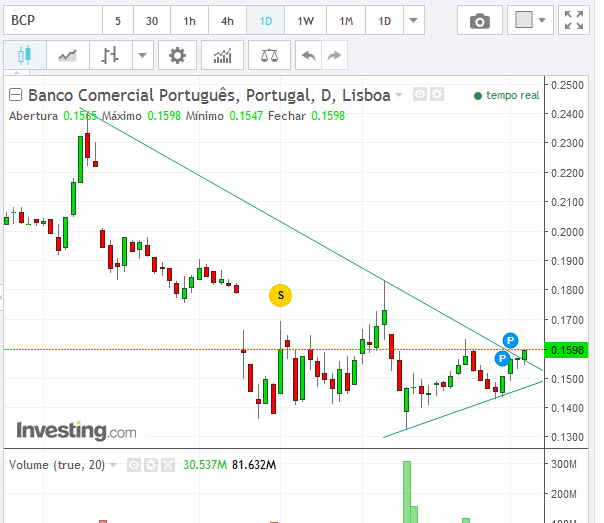Click the volume value 30.537M
This screenshot has width=604, height=523.
coord(205,465)
